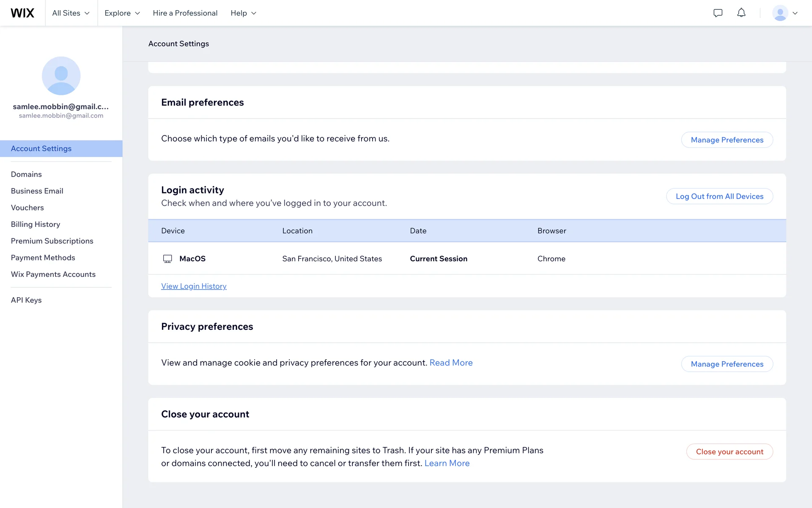Go to Domains in sidebar
Viewport: 812px width, 508px height.
[x=26, y=174]
